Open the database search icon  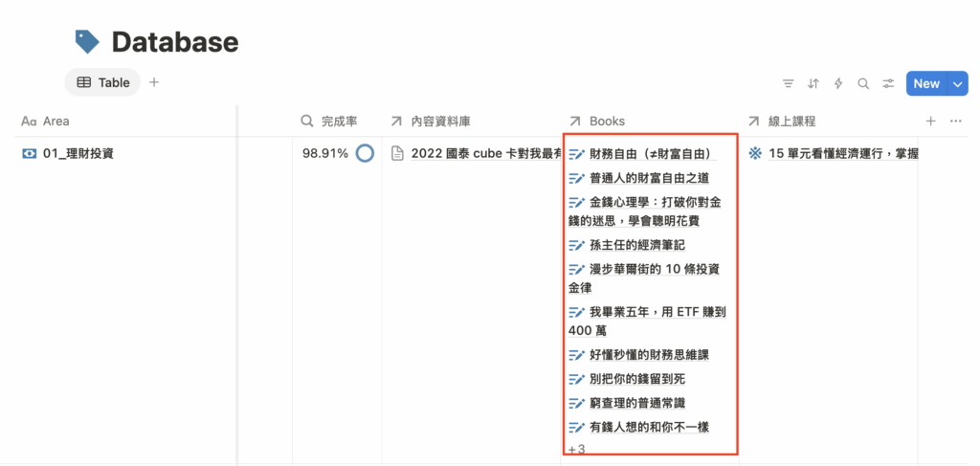pos(863,83)
